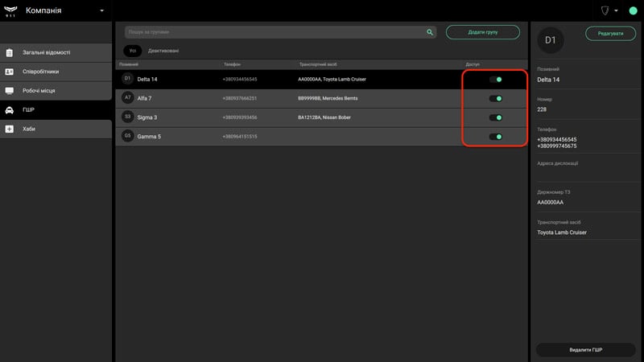Click the +380999745675 phone in details panel
Image resolution: width=644 pixels, height=362 pixels.
coord(556,146)
